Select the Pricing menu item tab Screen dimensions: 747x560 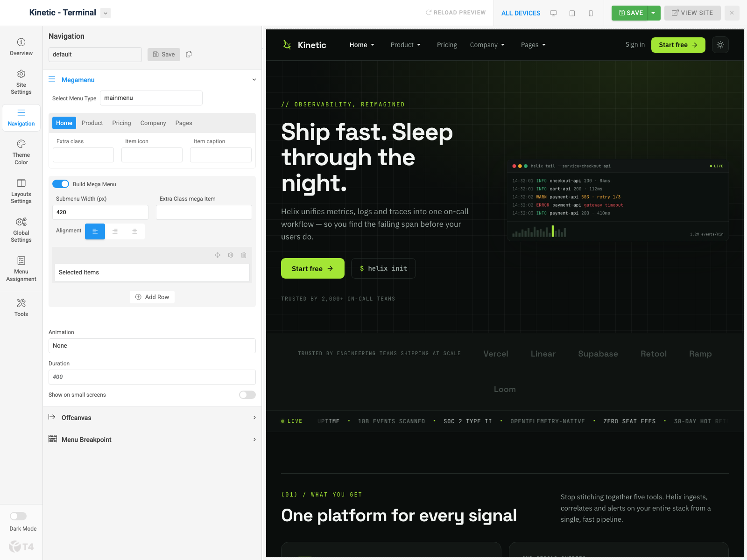coord(121,123)
